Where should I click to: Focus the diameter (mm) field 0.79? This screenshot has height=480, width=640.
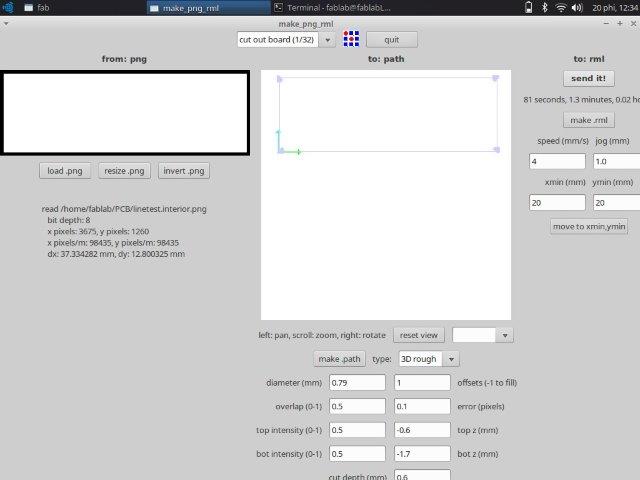click(357, 382)
